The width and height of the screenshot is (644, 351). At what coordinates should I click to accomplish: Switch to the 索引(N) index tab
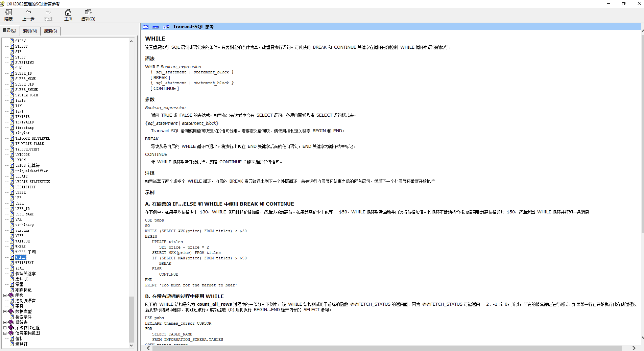30,31
